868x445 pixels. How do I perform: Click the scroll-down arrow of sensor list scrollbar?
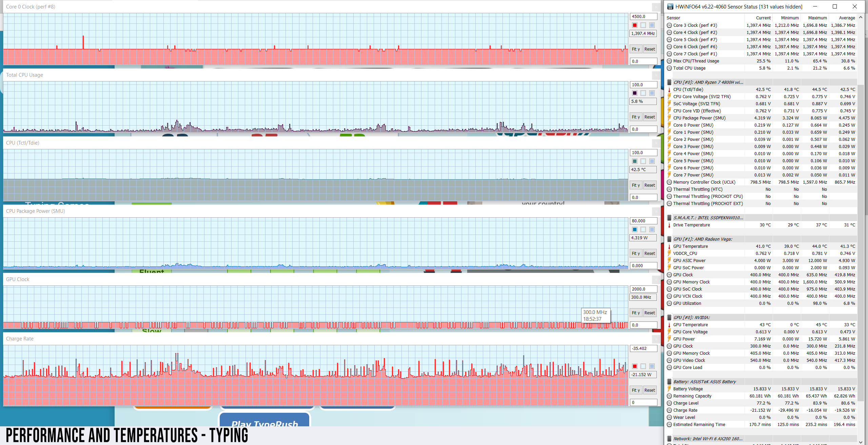tap(861, 442)
